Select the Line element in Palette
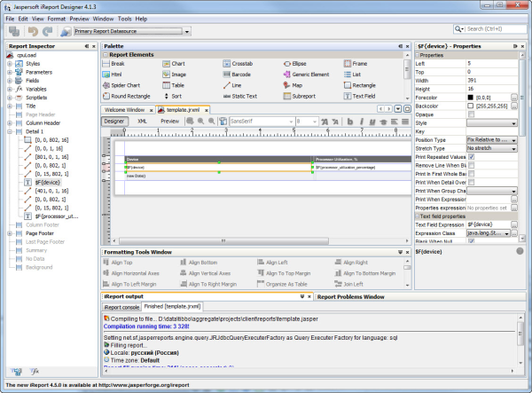This screenshot has width=532, height=393. pyautogui.click(x=232, y=85)
